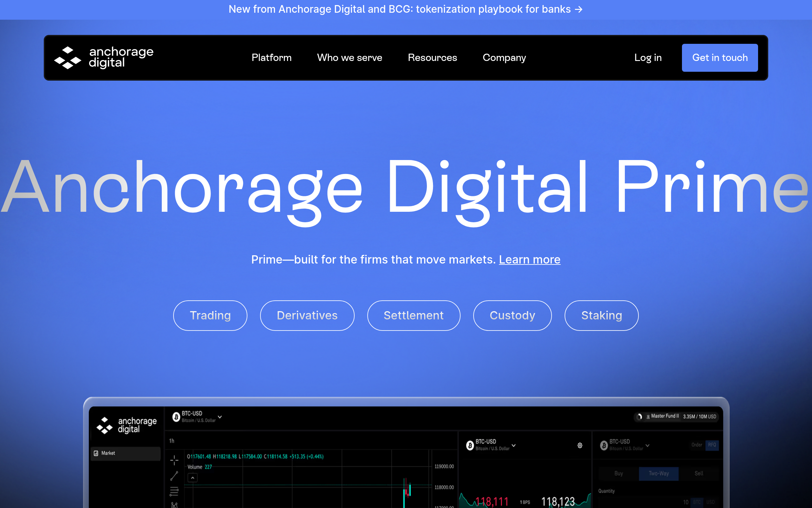Screen dimensions: 812x508
Task: Select the Derivatives pill tab
Action: point(307,316)
